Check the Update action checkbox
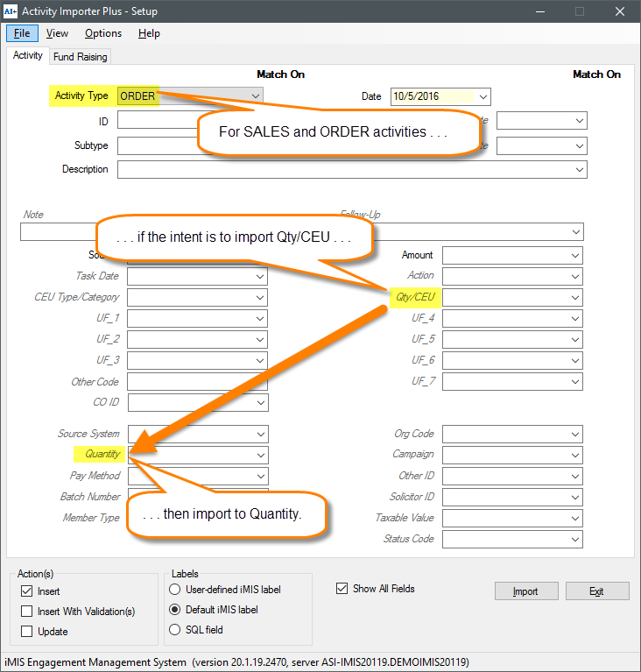The height and width of the screenshot is (672, 641). click(x=26, y=632)
